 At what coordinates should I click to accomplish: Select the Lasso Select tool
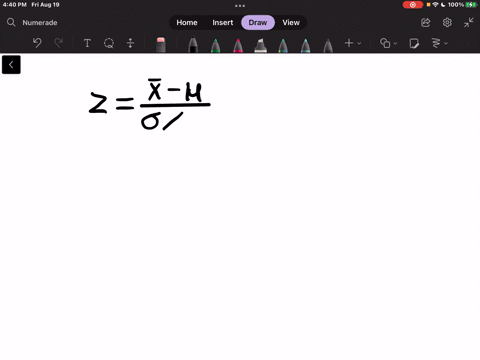(109, 43)
